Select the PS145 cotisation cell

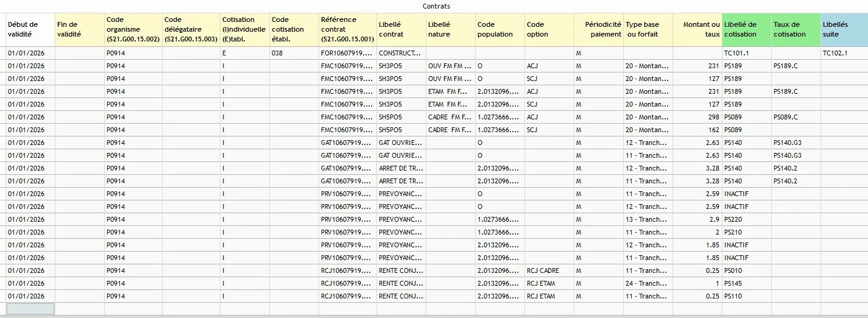(x=747, y=283)
